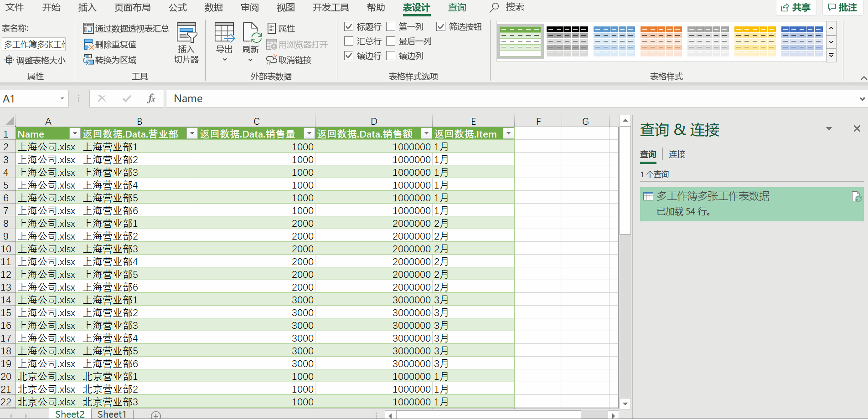Image resolution: width=868 pixels, height=419 pixels.
Task: Select the green table style thumbnail
Action: (520, 41)
